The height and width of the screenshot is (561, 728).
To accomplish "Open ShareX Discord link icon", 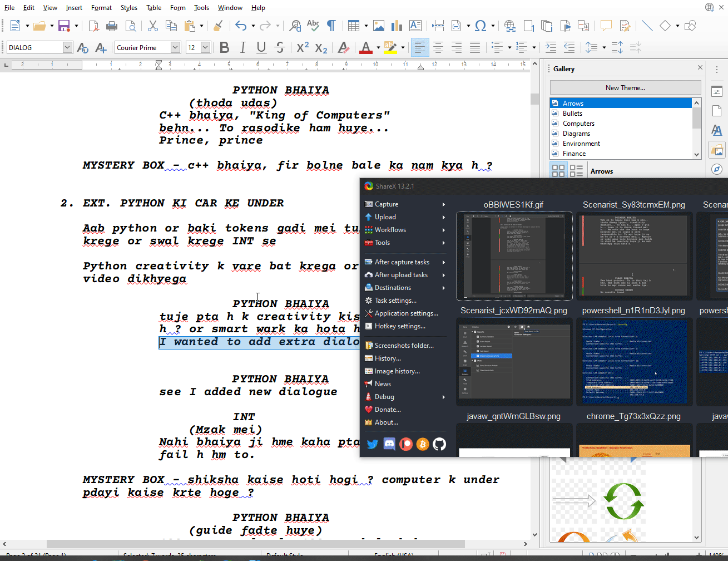I will click(x=389, y=444).
